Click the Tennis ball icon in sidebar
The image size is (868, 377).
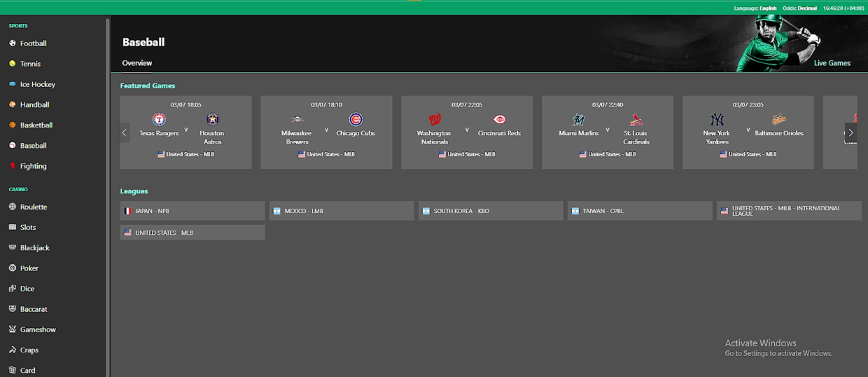pyautogui.click(x=13, y=64)
